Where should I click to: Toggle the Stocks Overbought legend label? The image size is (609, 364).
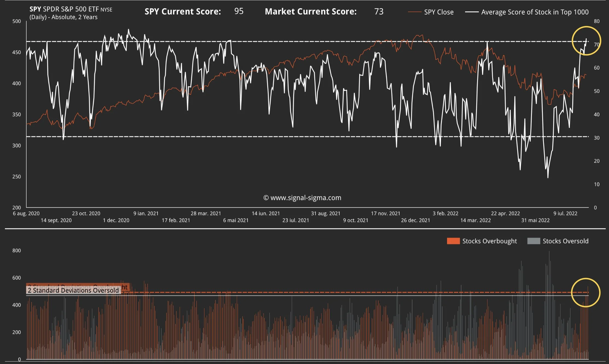pos(489,241)
